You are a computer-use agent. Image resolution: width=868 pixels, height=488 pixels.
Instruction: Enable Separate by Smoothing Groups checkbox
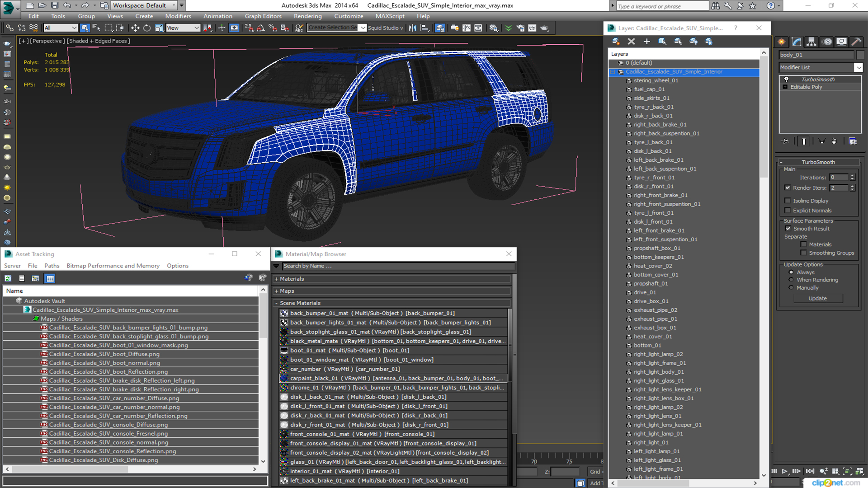tap(803, 253)
